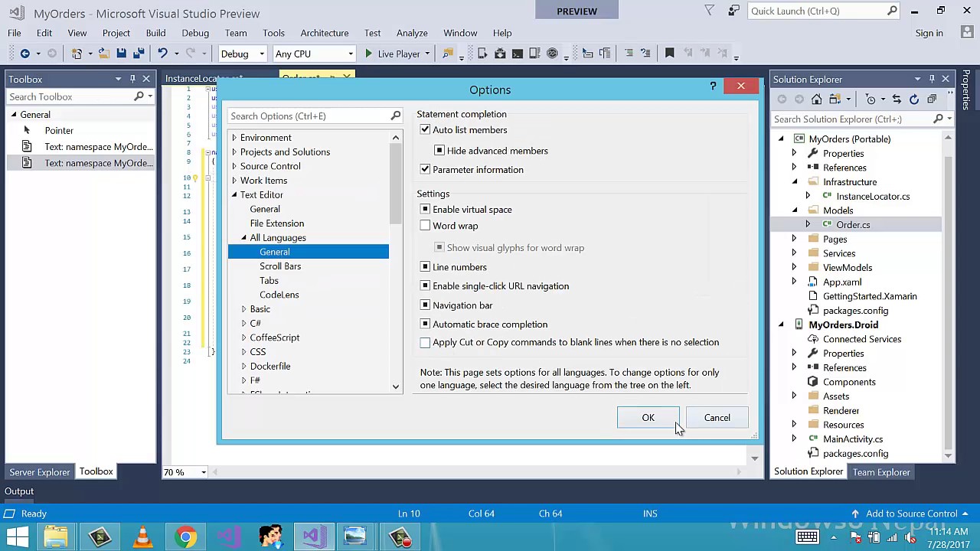Screen dimensions: 980x551
Task: Click the New Project toolbar icon
Action: pos(77,54)
